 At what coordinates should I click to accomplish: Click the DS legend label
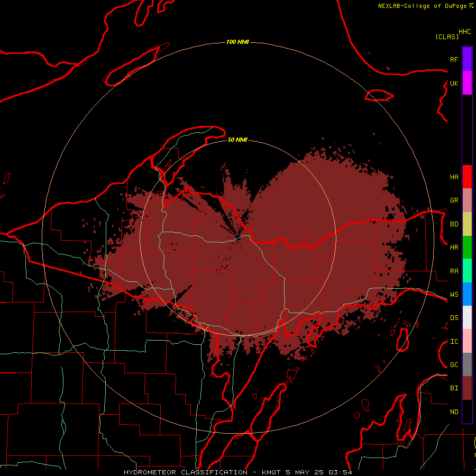click(x=454, y=318)
